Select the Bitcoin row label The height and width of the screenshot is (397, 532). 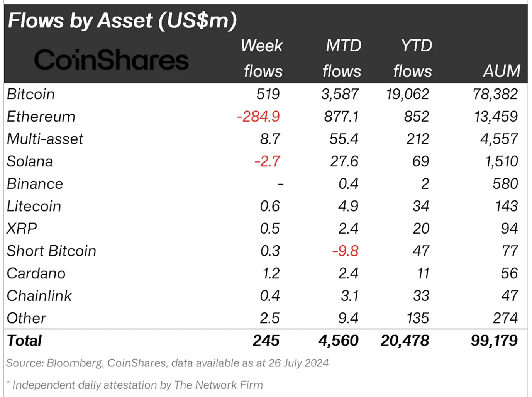click(x=31, y=94)
